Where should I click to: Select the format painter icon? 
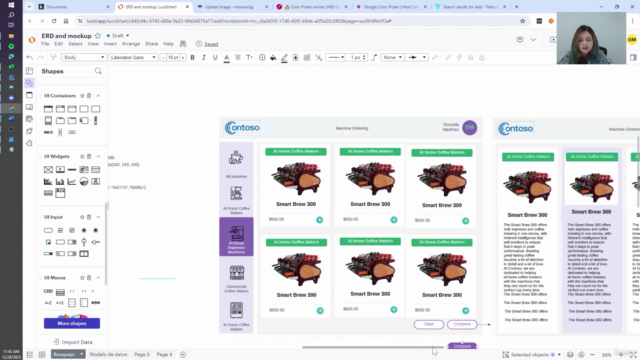click(53, 58)
